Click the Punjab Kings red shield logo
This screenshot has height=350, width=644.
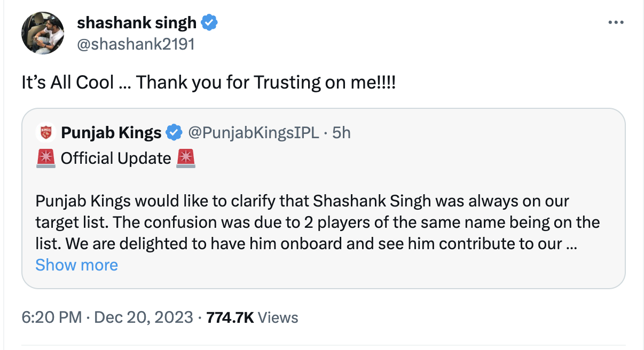[x=46, y=132]
